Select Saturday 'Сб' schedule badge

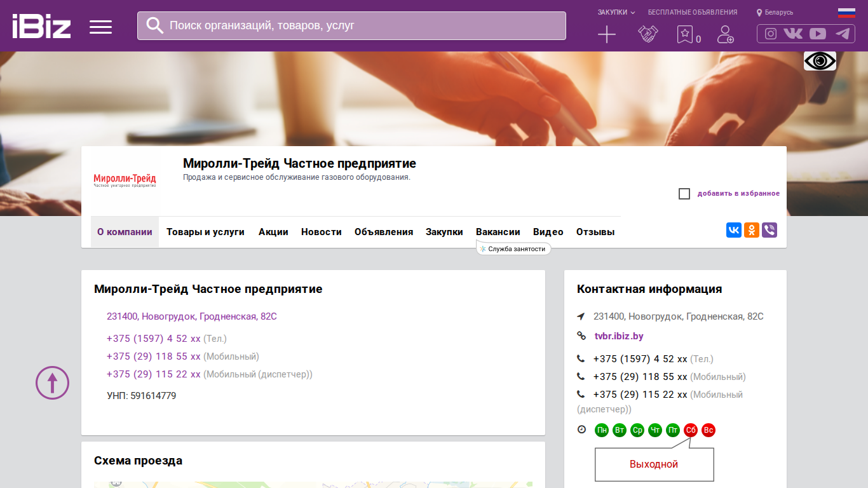(x=691, y=430)
